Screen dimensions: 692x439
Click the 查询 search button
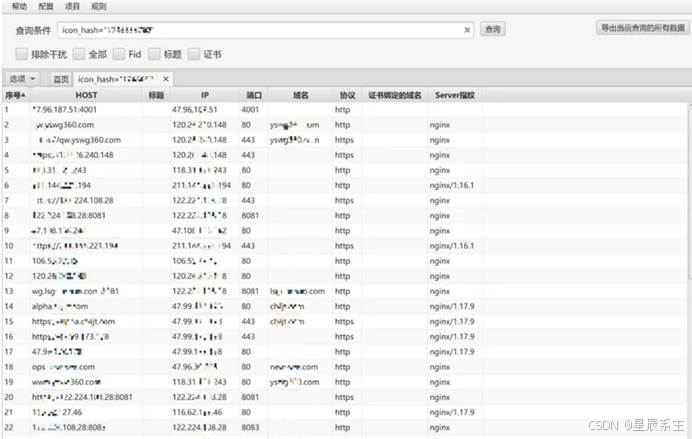tap(493, 29)
